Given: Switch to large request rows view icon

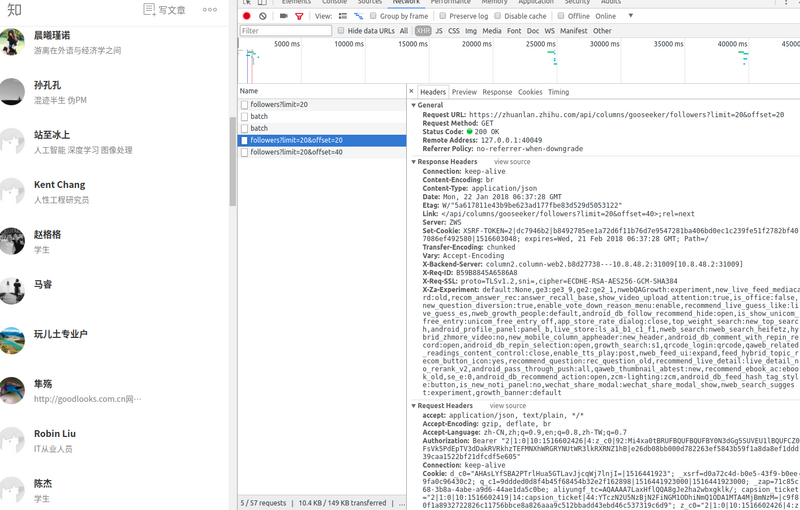Looking at the screenshot, I should [343, 16].
